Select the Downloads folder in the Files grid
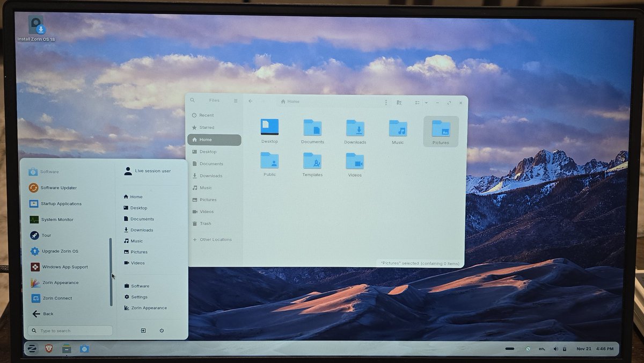Image resolution: width=644 pixels, height=363 pixels. point(355,132)
